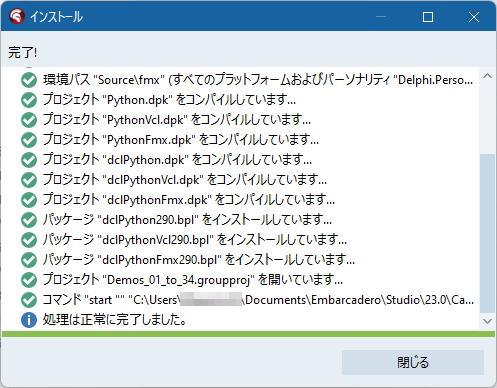The image size is (497, 388).
Task: Click check icon beside コマンド start row
Action: [29, 300]
